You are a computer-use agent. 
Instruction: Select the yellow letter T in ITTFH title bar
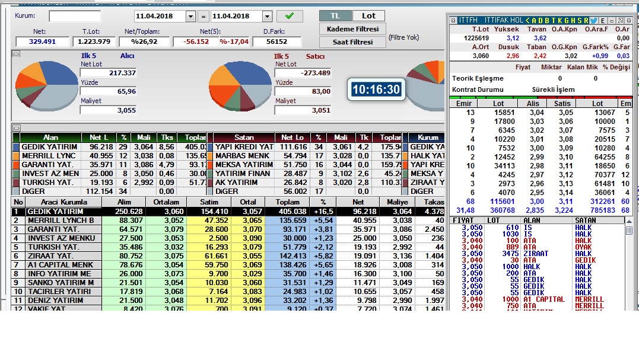(x=554, y=20)
